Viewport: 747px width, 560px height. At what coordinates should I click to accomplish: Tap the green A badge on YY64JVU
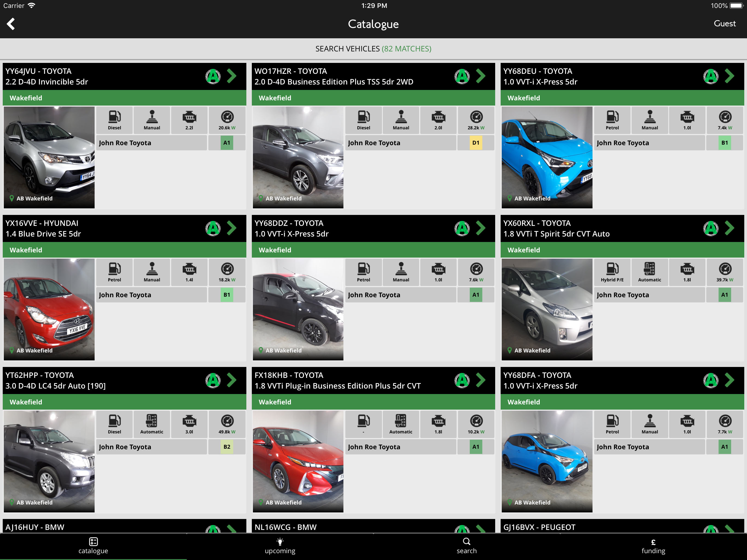[x=213, y=76]
